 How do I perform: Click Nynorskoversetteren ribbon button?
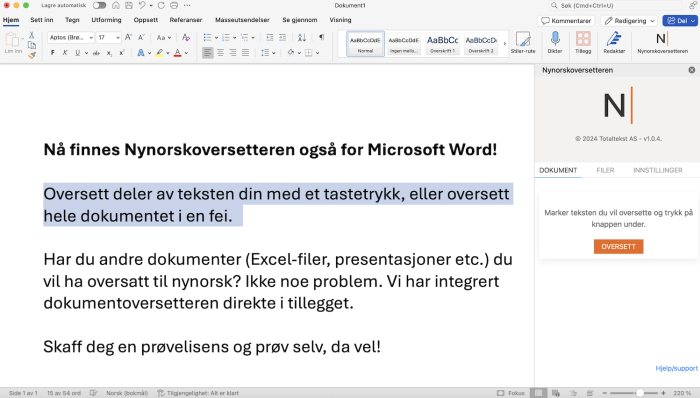(662, 43)
